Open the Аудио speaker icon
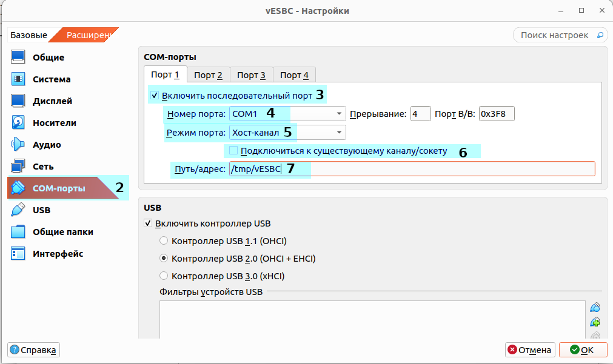This screenshot has width=613, height=364. [x=18, y=145]
